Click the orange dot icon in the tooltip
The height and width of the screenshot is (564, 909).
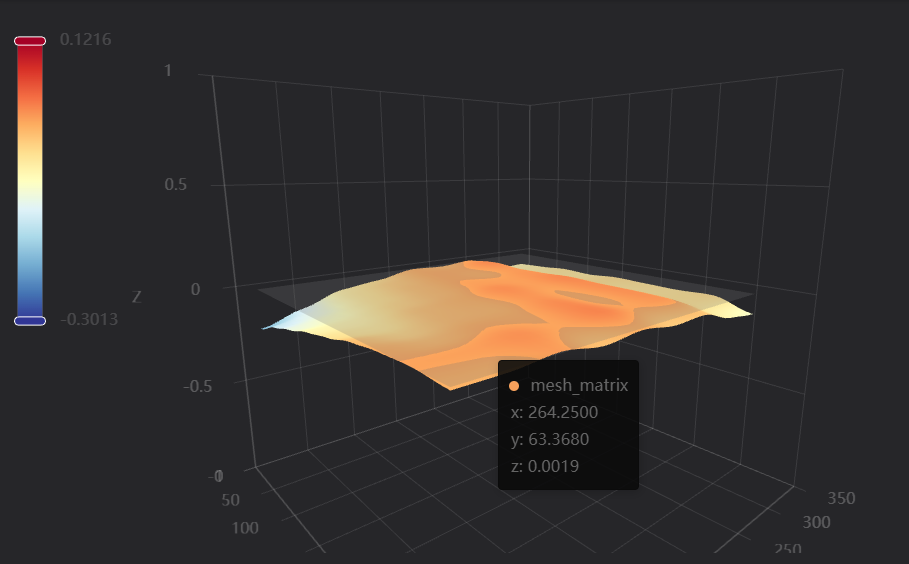(x=514, y=386)
